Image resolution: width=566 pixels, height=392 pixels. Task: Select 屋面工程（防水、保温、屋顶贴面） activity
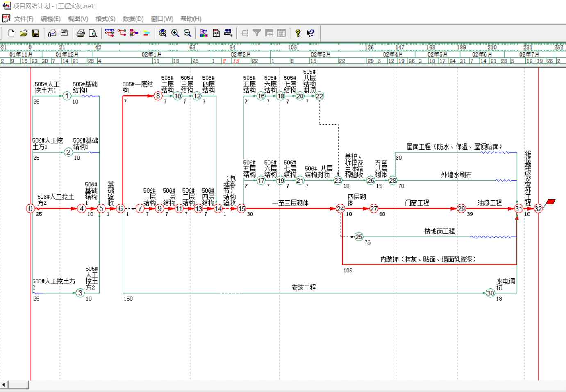454,147
